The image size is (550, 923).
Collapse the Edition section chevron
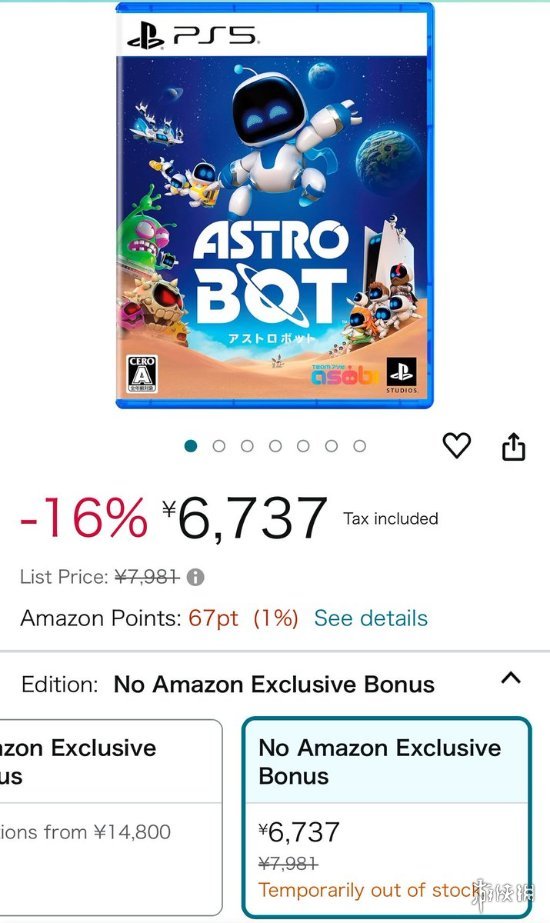coord(511,678)
